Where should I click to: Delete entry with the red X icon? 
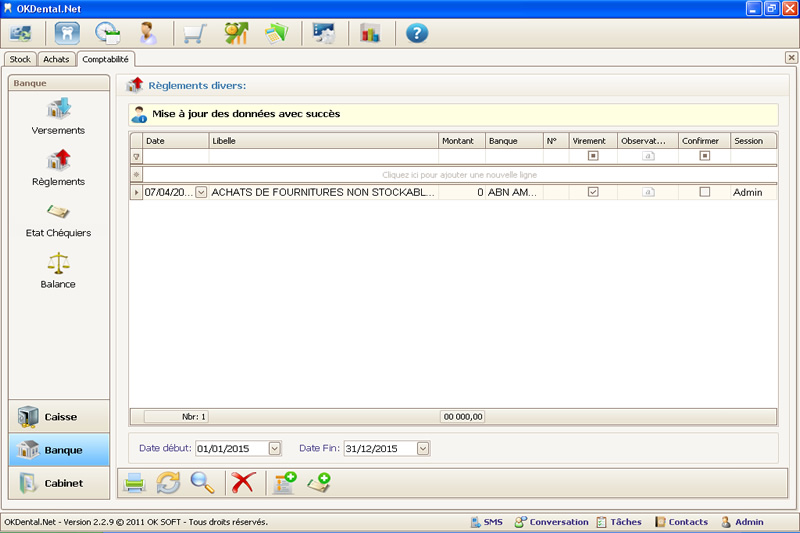click(x=243, y=483)
